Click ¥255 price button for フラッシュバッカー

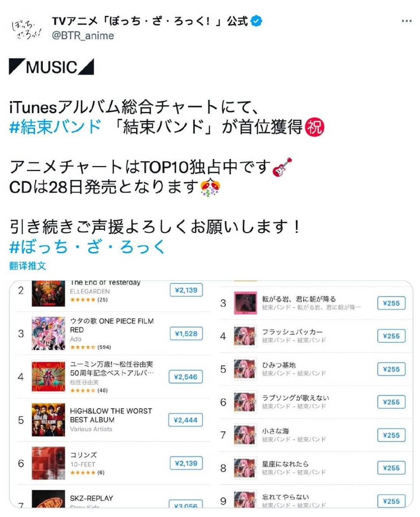(391, 336)
